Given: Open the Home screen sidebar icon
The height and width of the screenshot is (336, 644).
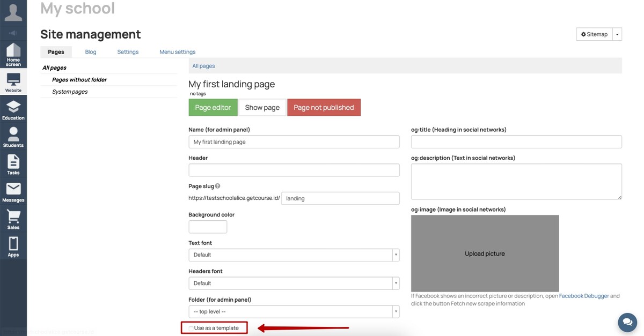Looking at the screenshot, I should (13, 55).
